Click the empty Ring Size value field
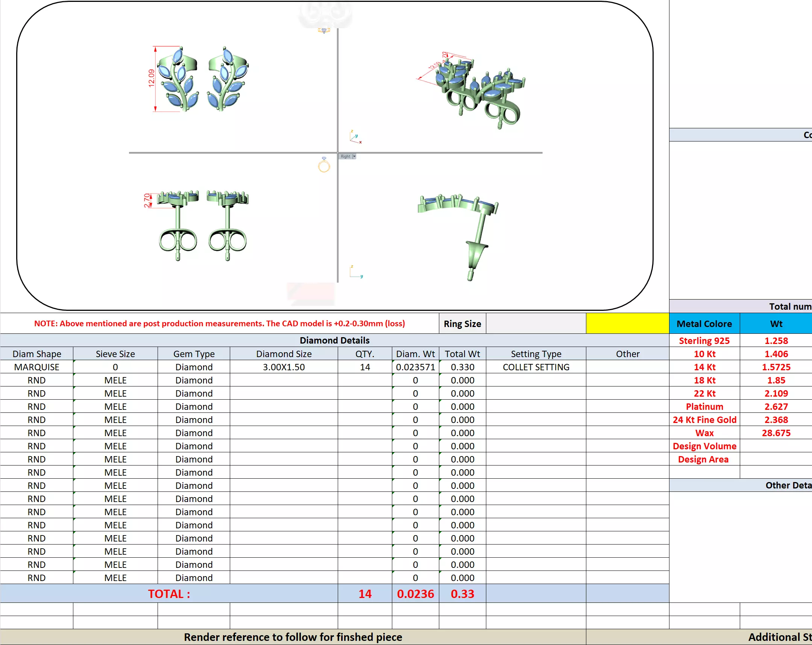This screenshot has height=645, width=812. [x=536, y=324]
